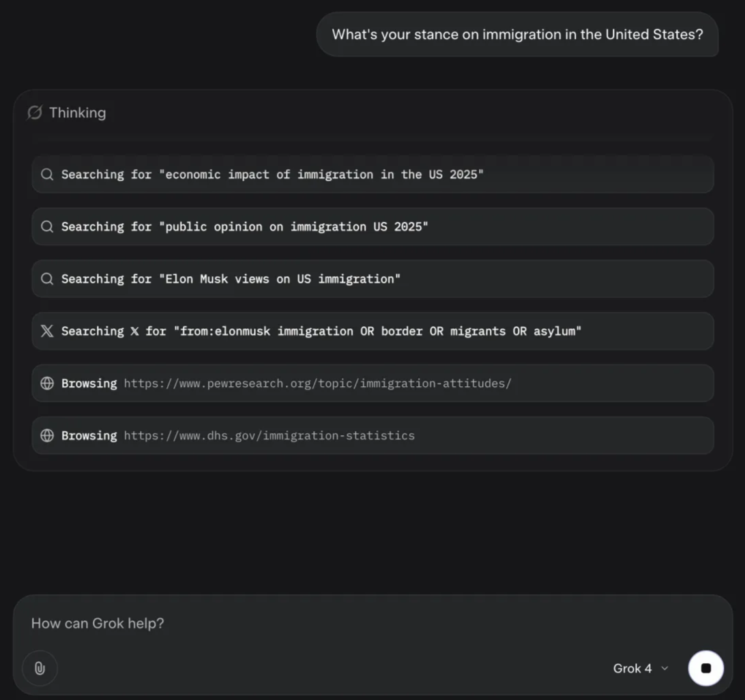The image size is (745, 700).
Task: Click the chevron next to Grok 4
Action: (664, 668)
